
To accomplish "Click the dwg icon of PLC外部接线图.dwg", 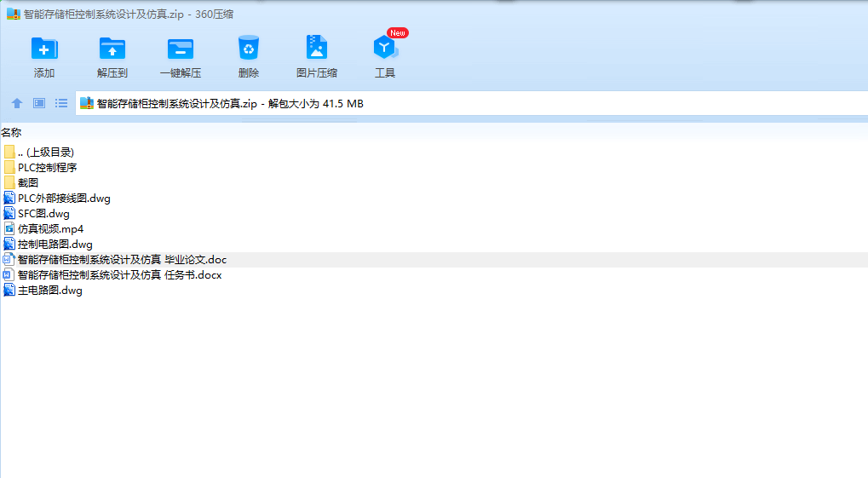I will (x=9, y=199).
